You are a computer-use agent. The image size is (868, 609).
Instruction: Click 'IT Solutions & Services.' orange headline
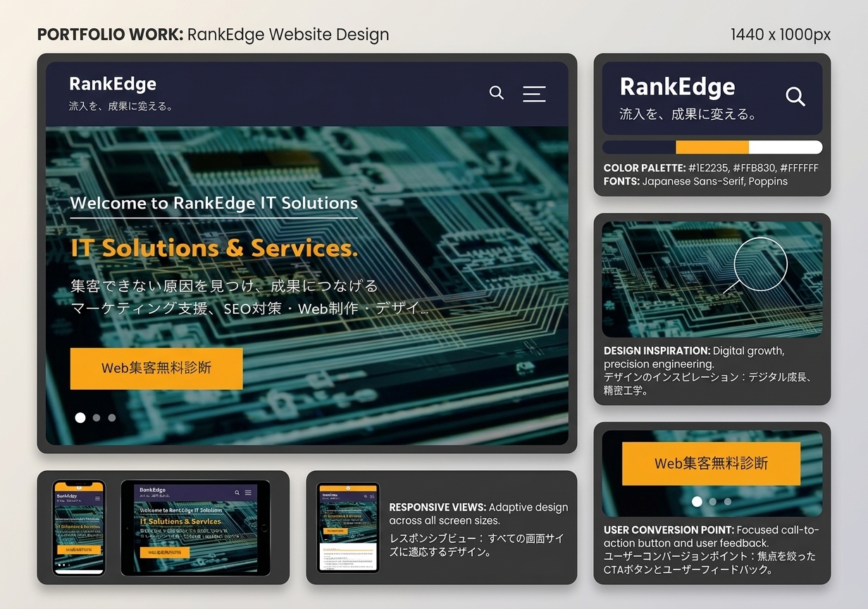click(214, 248)
